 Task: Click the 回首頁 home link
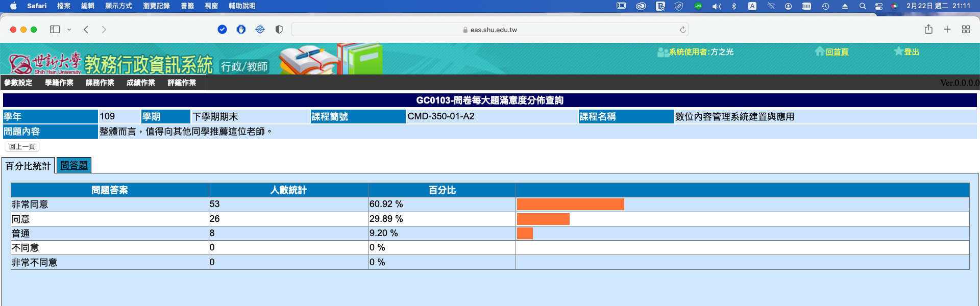point(837,52)
